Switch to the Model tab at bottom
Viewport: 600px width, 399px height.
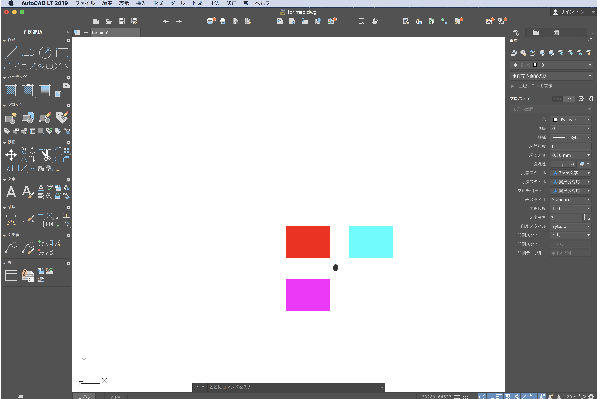click(85, 396)
